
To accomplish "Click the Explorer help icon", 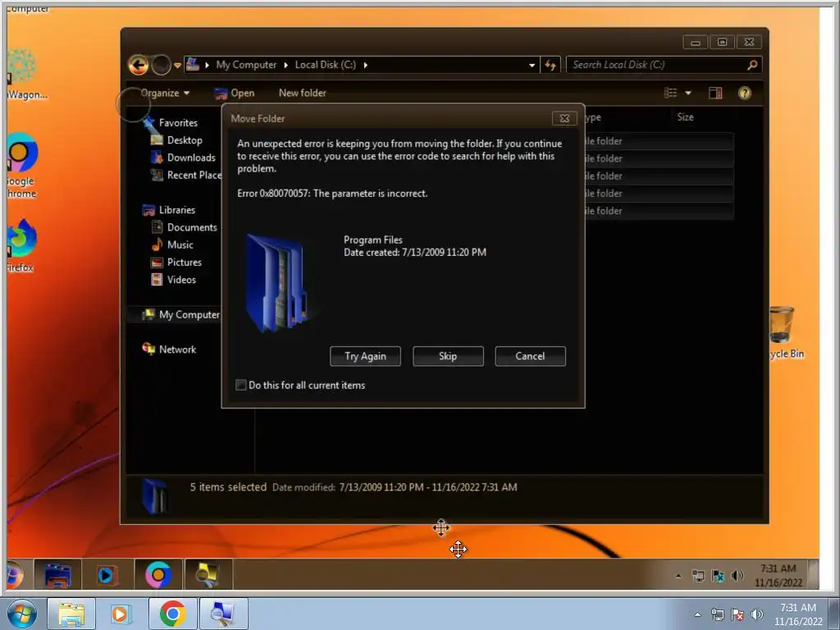I will (x=745, y=94).
